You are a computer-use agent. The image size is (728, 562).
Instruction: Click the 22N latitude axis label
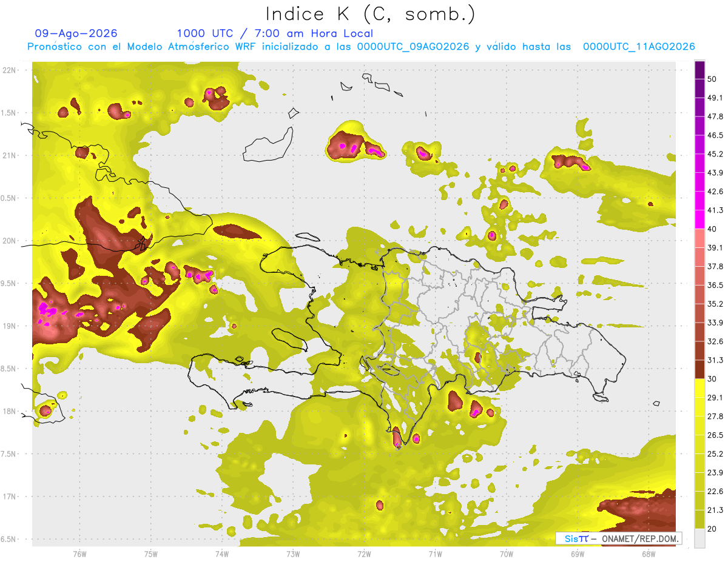[9, 70]
